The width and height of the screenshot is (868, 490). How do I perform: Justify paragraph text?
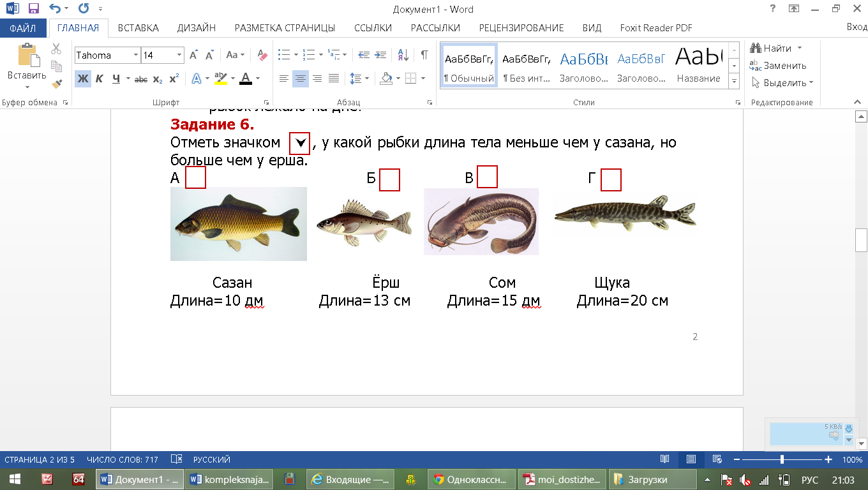coord(334,79)
